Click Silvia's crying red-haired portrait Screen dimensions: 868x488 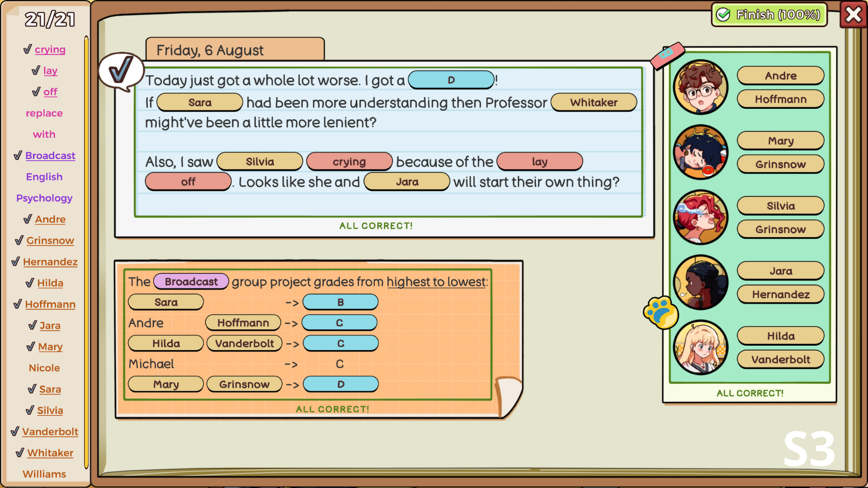click(700, 217)
